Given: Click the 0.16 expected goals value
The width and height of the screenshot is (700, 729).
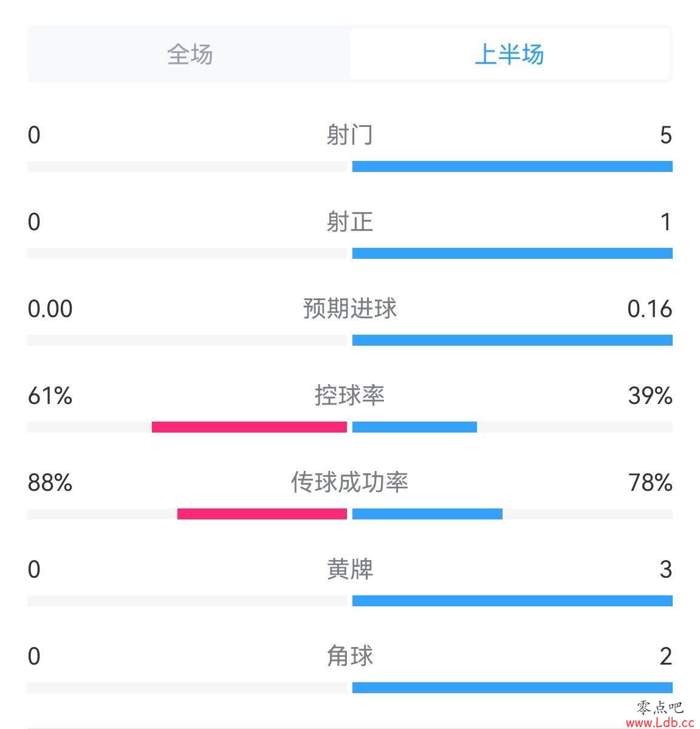Looking at the screenshot, I should (x=650, y=309).
